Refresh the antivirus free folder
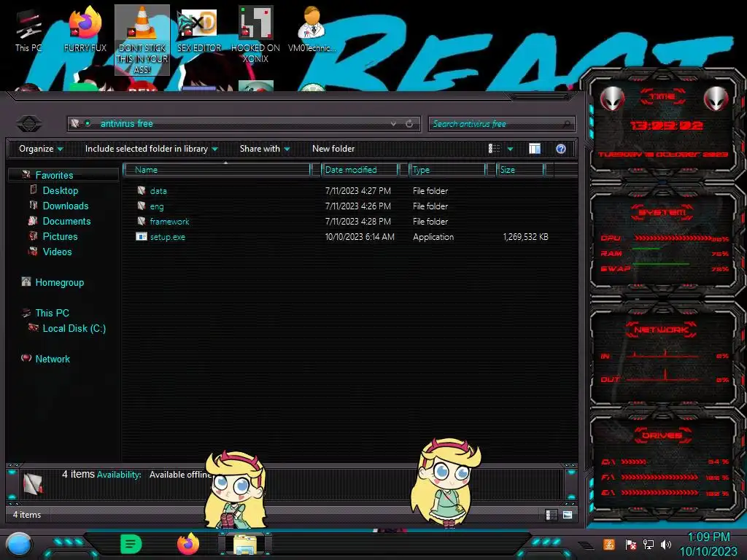Viewport: 747px width, 560px height. pyautogui.click(x=409, y=124)
